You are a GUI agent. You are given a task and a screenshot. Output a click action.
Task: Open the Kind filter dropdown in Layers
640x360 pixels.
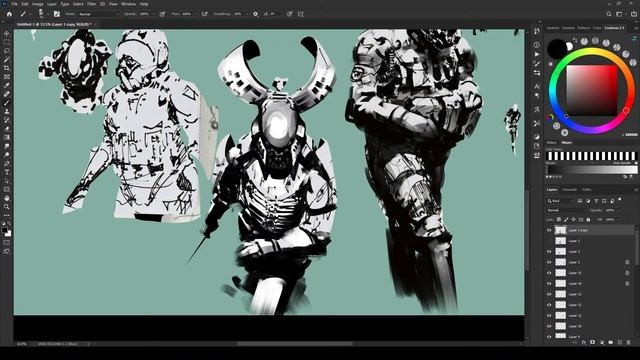point(560,201)
